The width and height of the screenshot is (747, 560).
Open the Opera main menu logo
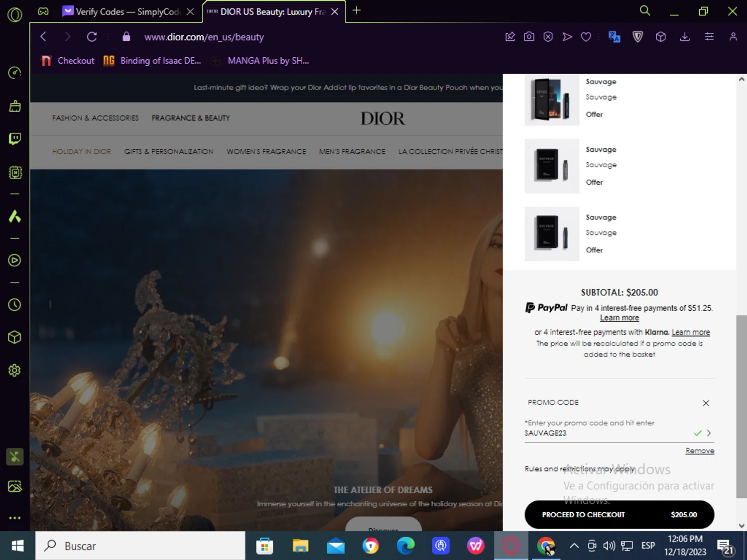click(15, 15)
